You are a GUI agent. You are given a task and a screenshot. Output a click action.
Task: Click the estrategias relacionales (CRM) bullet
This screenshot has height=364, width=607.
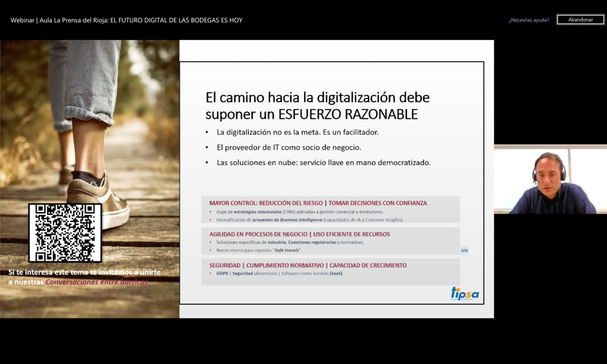coord(300,212)
